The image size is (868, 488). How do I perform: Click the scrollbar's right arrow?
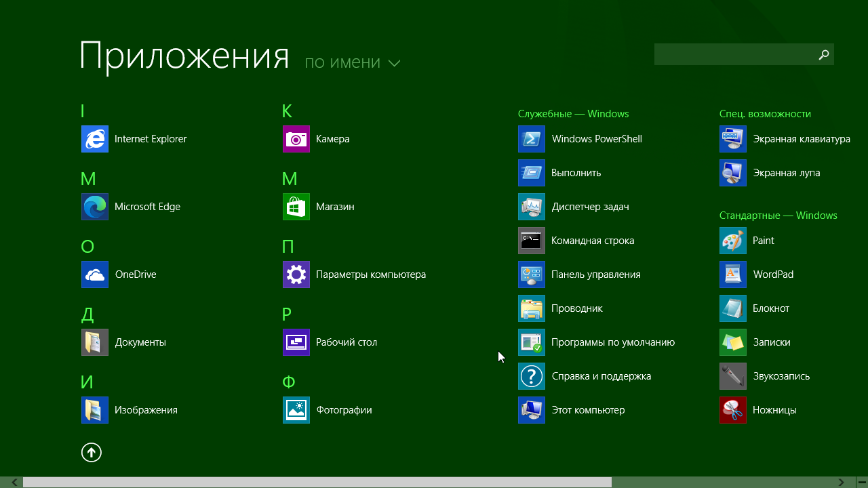tap(841, 482)
